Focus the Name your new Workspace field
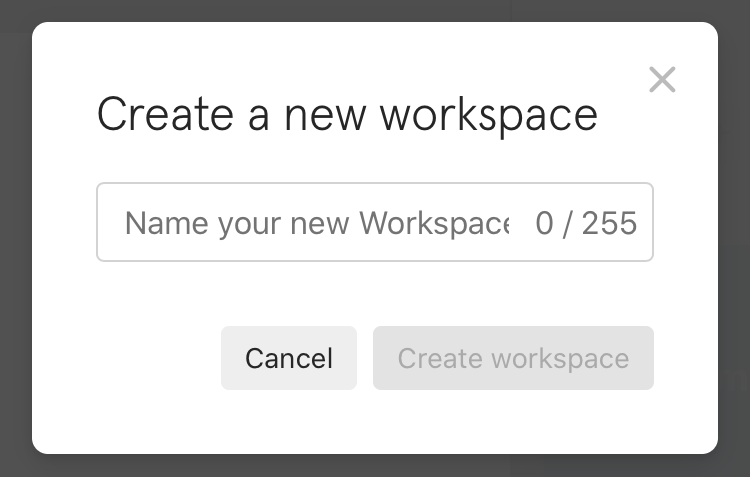The image size is (750, 477). pos(316,222)
